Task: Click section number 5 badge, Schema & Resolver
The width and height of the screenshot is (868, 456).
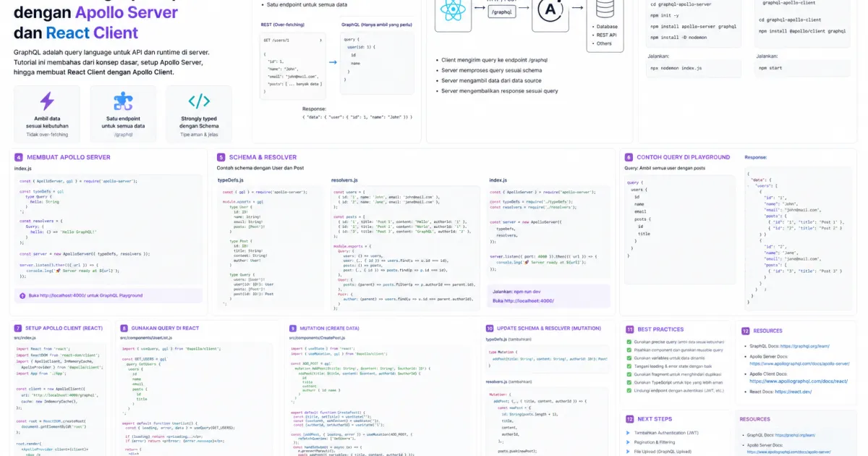Action: 221,157
